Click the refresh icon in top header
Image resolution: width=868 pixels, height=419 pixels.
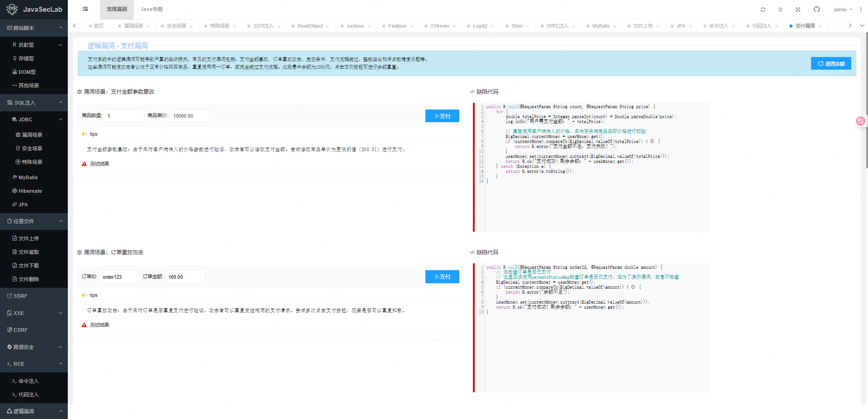[x=763, y=10]
